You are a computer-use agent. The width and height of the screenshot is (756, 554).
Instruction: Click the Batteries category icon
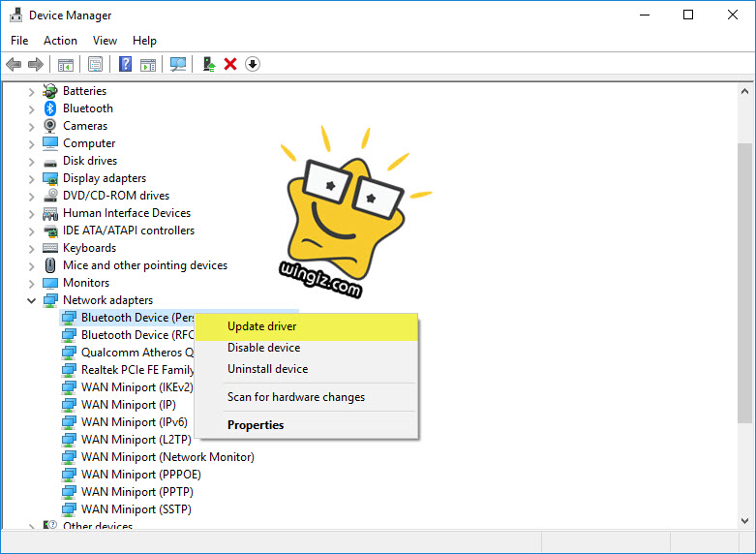pos(50,91)
